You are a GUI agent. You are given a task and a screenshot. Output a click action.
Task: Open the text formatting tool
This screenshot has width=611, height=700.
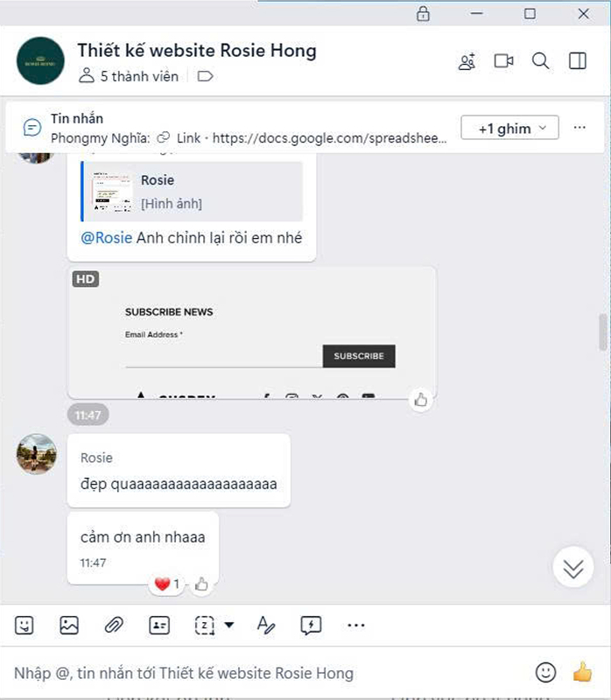266,625
